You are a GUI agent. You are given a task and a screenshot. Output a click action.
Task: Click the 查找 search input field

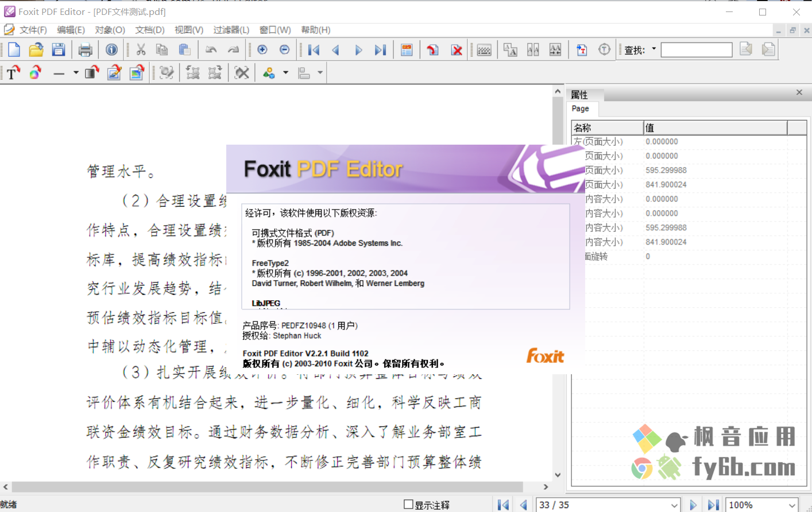(697, 50)
